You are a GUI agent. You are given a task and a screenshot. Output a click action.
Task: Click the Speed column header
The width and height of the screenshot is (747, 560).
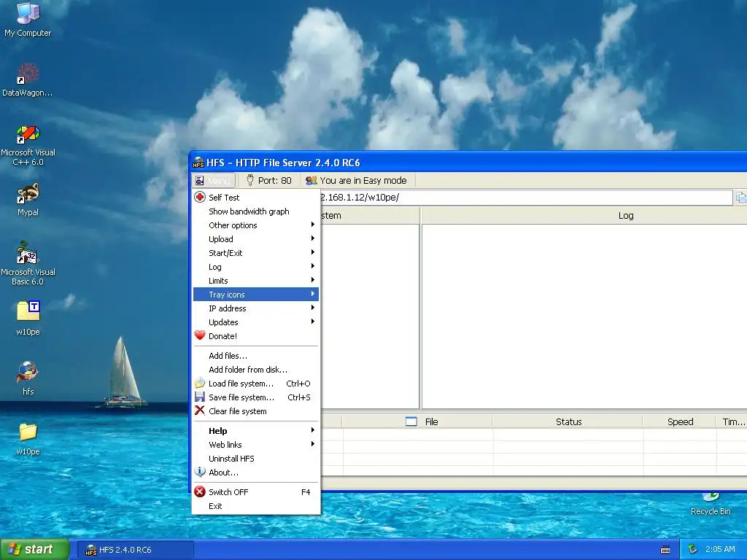click(x=679, y=421)
